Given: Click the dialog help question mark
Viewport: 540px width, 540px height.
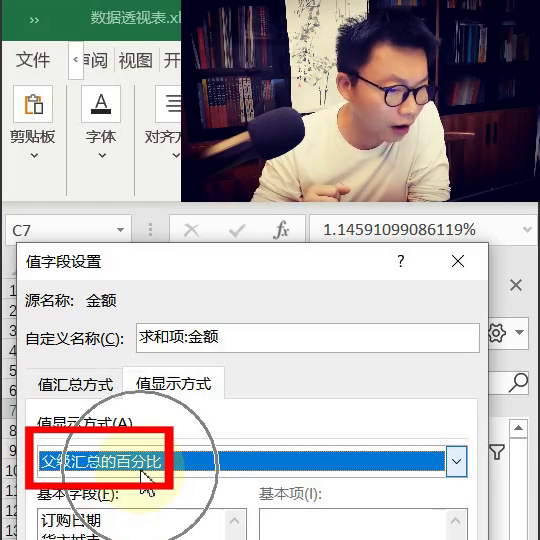Looking at the screenshot, I should click(x=401, y=261).
